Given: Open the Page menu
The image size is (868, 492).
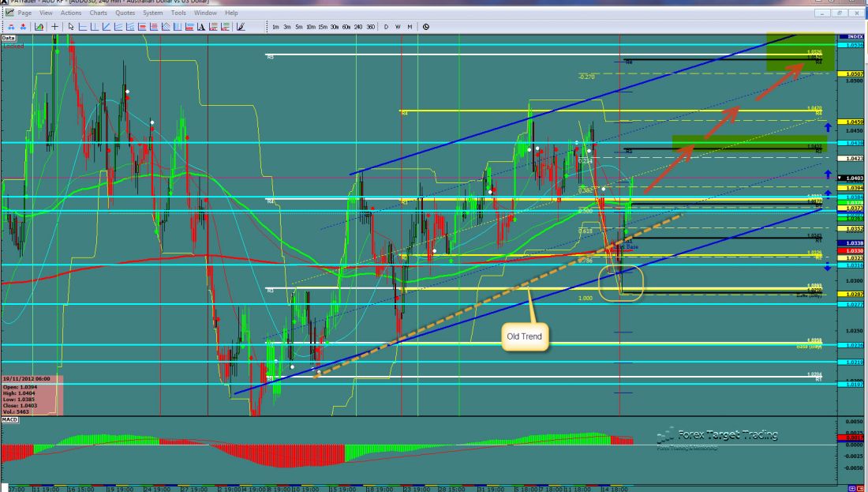Looking at the screenshot, I should [24, 13].
